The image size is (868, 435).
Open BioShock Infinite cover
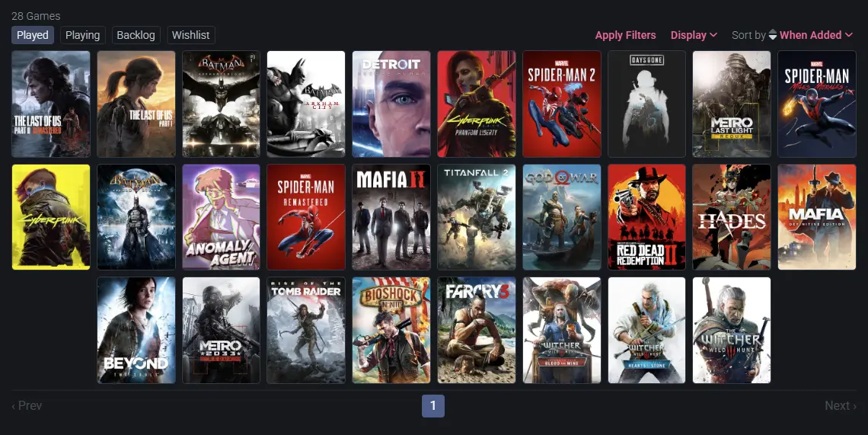point(391,331)
